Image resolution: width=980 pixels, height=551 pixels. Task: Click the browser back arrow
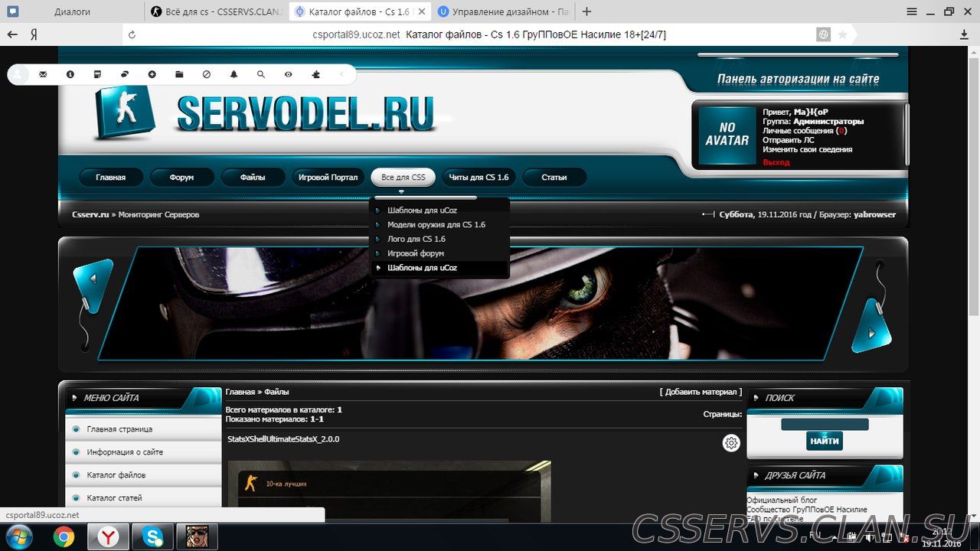click(x=12, y=34)
